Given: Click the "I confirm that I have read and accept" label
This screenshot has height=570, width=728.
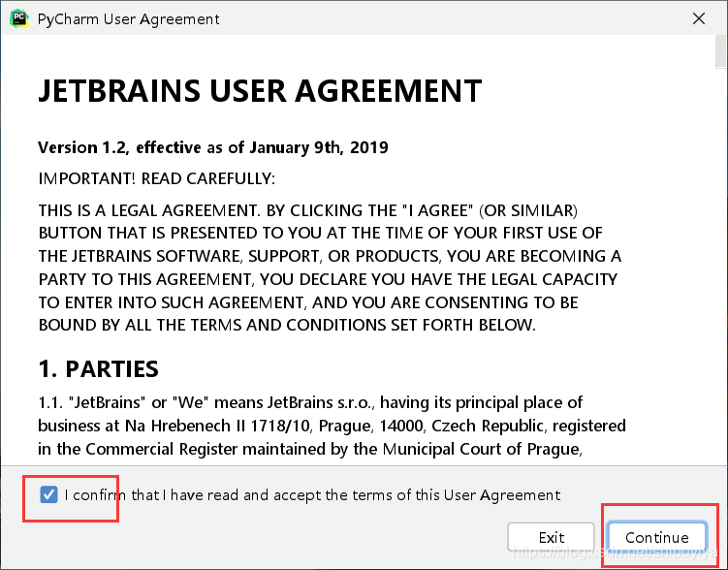Looking at the screenshot, I should tap(312, 494).
